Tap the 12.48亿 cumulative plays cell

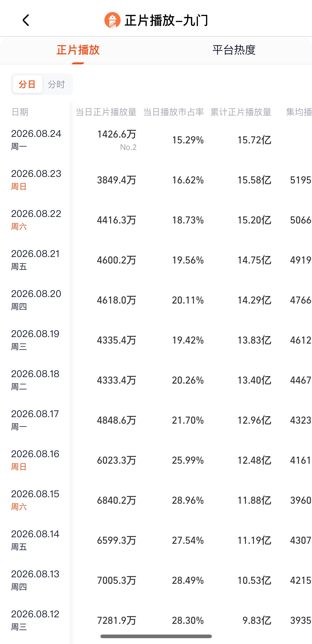pyautogui.click(x=254, y=460)
